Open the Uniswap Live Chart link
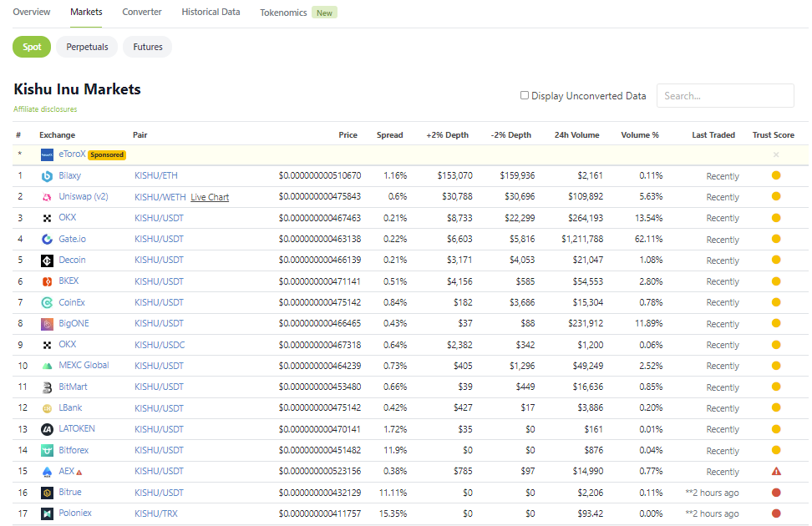Screen dimensions: 812x526 tap(210, 197)
